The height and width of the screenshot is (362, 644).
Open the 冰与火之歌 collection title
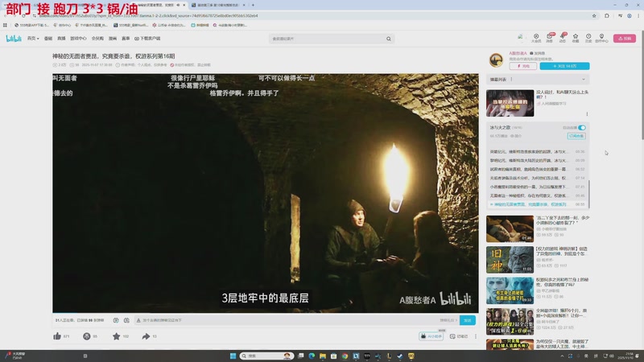pyautogui.click(x=500, y=128)
